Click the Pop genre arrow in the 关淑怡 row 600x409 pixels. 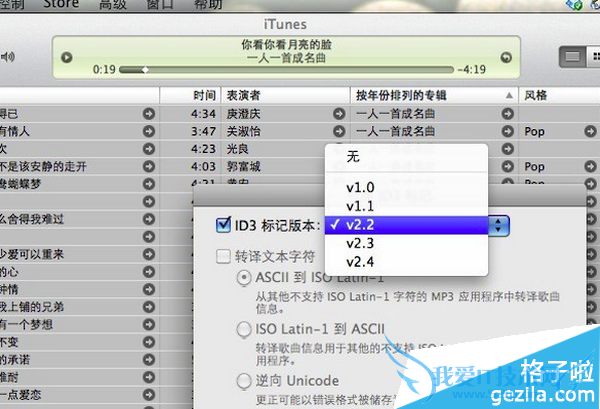590,131
